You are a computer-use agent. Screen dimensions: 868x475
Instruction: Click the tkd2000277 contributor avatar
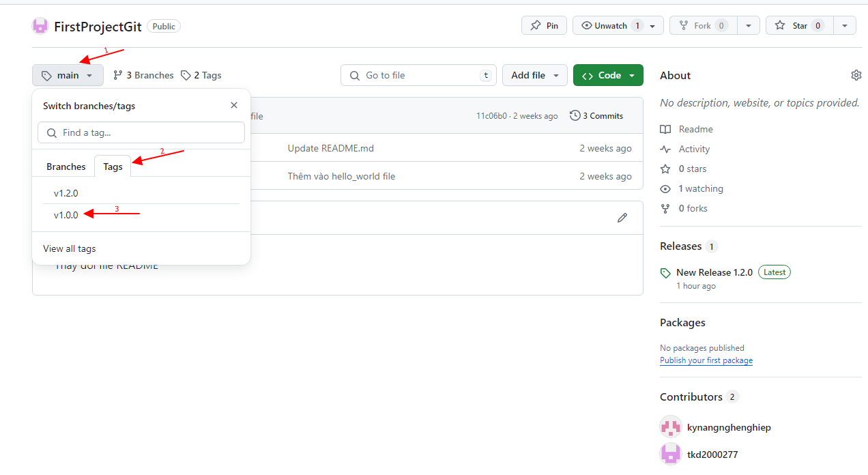[671, 454]
